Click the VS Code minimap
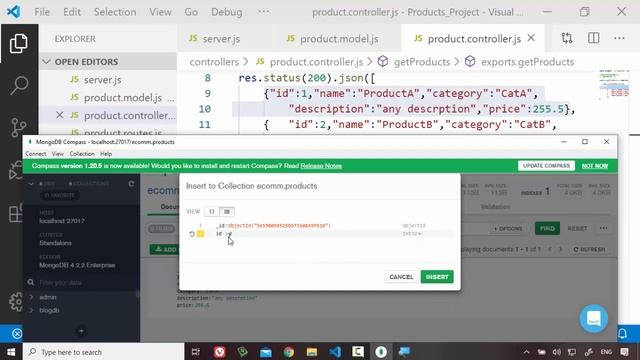The height and width of the screenshot is (360, 640). click(614, 86)
